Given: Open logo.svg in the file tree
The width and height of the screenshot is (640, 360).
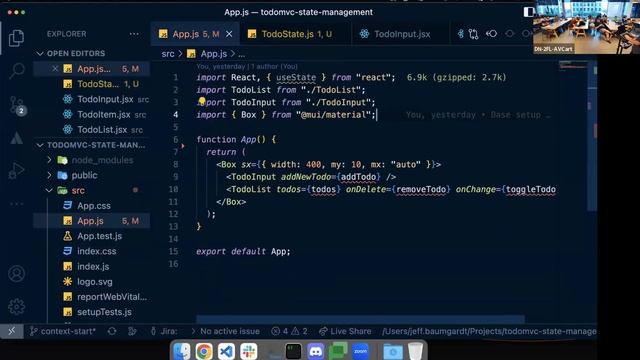Looking at the screenshot, I should click(94, 282).
